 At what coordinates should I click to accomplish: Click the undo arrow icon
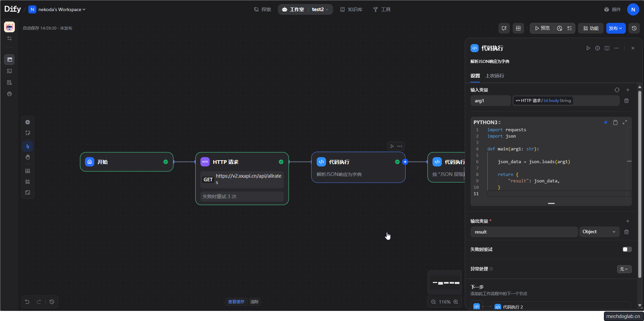click(x=27, y=302)
